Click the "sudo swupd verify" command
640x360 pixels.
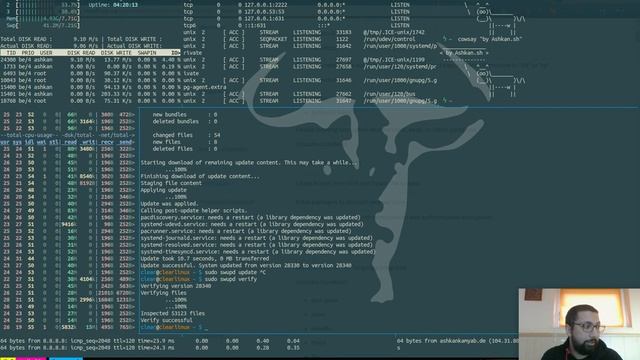pyautogui.click(x=231, y=279)
